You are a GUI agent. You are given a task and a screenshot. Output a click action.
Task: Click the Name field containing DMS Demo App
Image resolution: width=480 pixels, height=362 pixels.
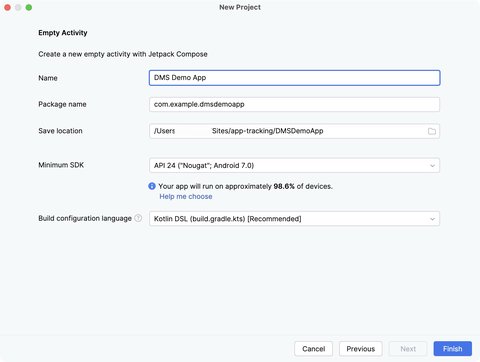294,78
